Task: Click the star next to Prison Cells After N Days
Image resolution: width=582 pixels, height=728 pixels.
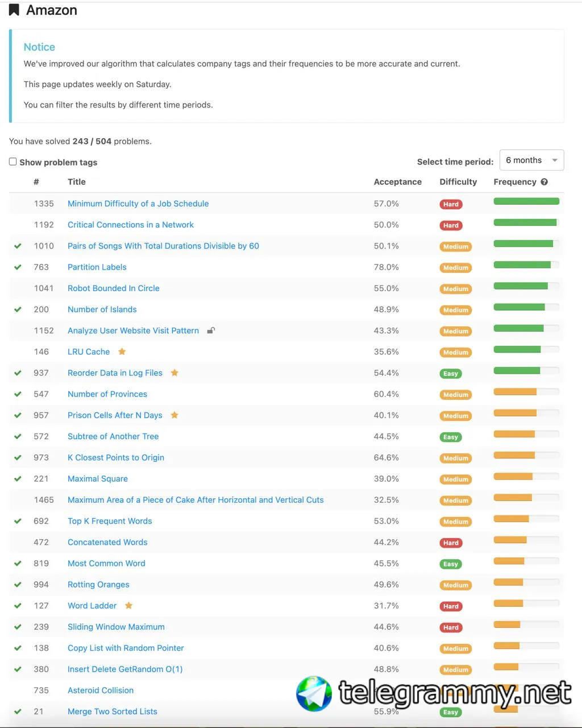Action: [174, 415]
